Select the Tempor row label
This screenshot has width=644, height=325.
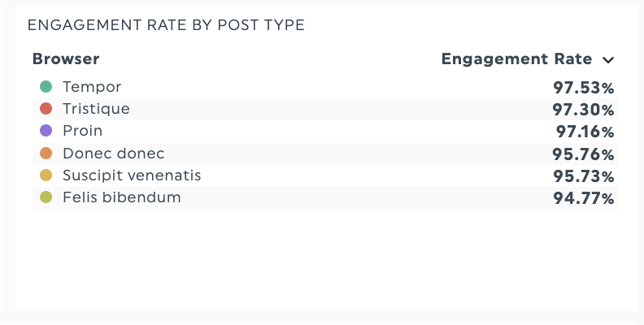(x=91, y=87)
